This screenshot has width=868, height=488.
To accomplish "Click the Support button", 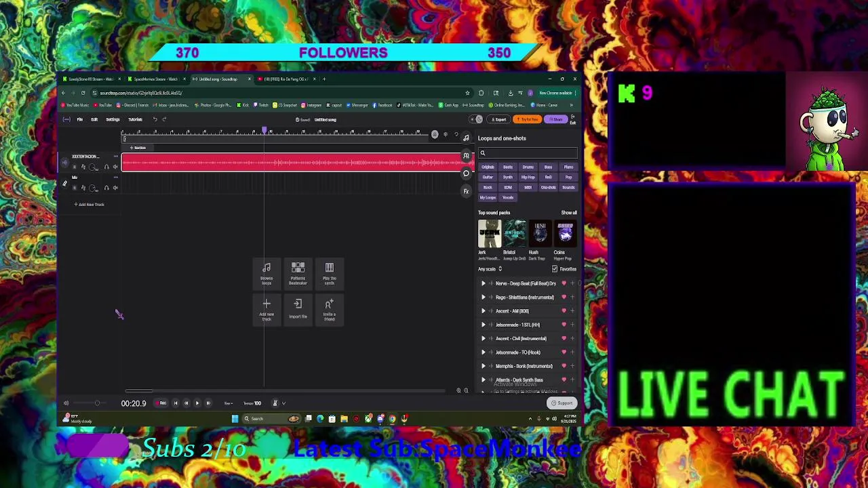I will pos(561,403).
